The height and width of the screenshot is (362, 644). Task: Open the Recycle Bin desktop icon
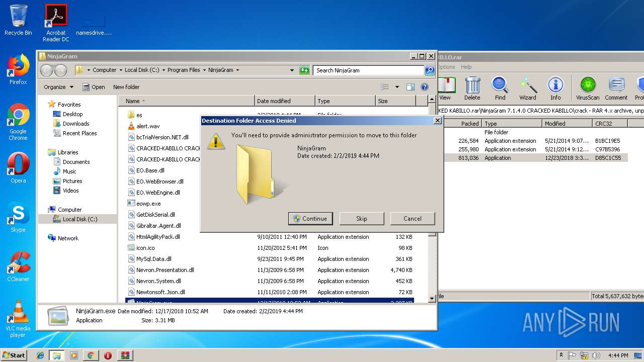pyautogui.click(x=18, y=20)
